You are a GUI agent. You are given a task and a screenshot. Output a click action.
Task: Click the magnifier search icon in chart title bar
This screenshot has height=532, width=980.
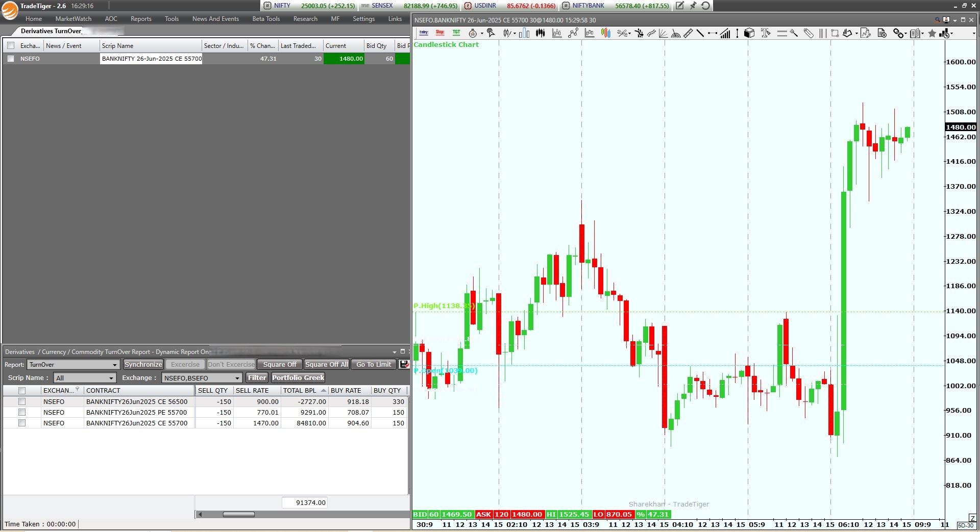[x=937, y=20]
